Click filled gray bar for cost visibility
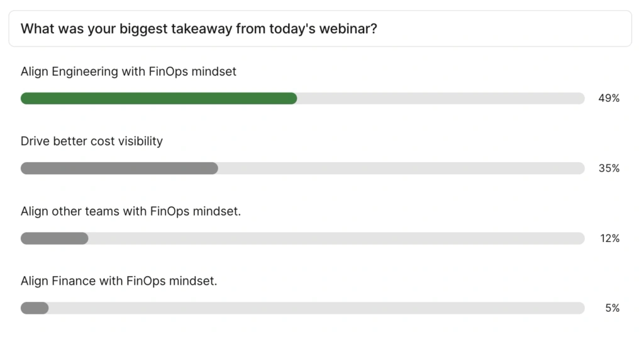 pos(119,168)
